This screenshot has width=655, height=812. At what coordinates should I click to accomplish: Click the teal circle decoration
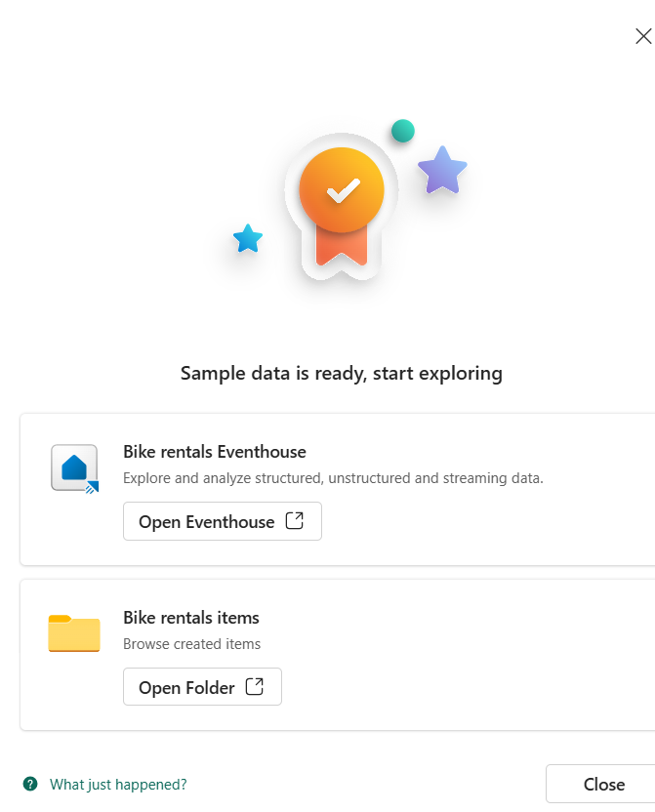[403, 131]
